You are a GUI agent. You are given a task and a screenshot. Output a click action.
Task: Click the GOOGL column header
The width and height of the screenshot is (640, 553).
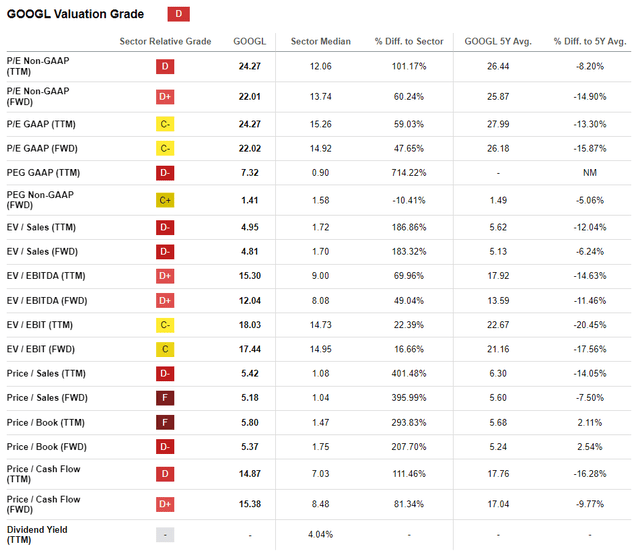point(249,41)
